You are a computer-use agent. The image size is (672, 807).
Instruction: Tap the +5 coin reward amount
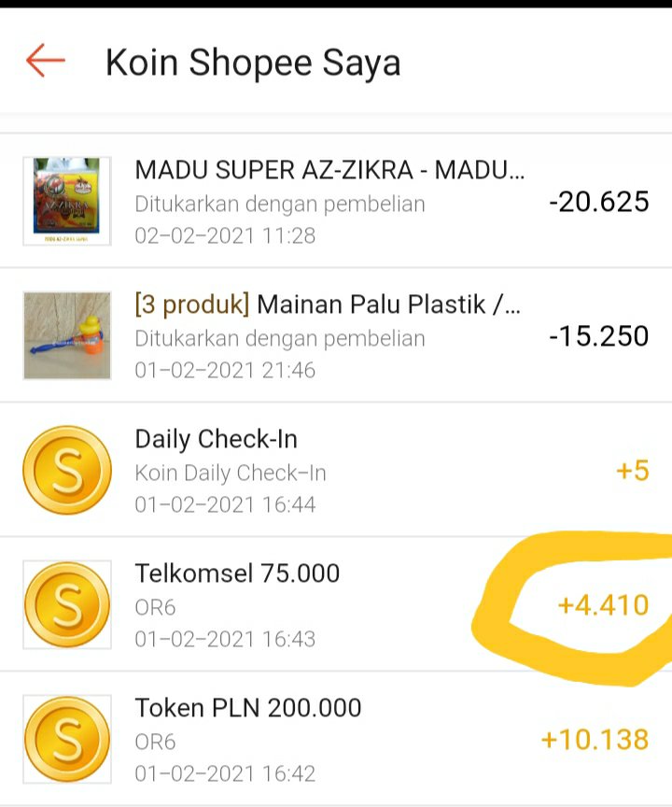(x=632, y=470)
